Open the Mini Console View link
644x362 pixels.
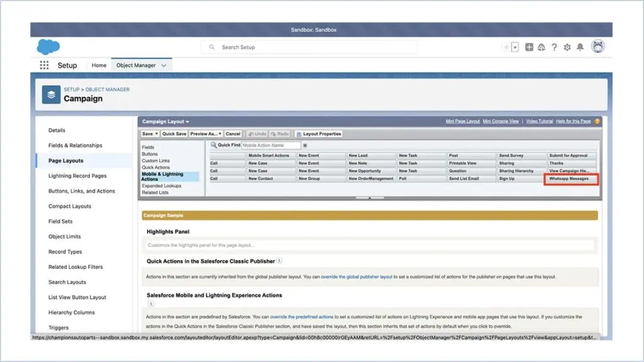point(501,122)
